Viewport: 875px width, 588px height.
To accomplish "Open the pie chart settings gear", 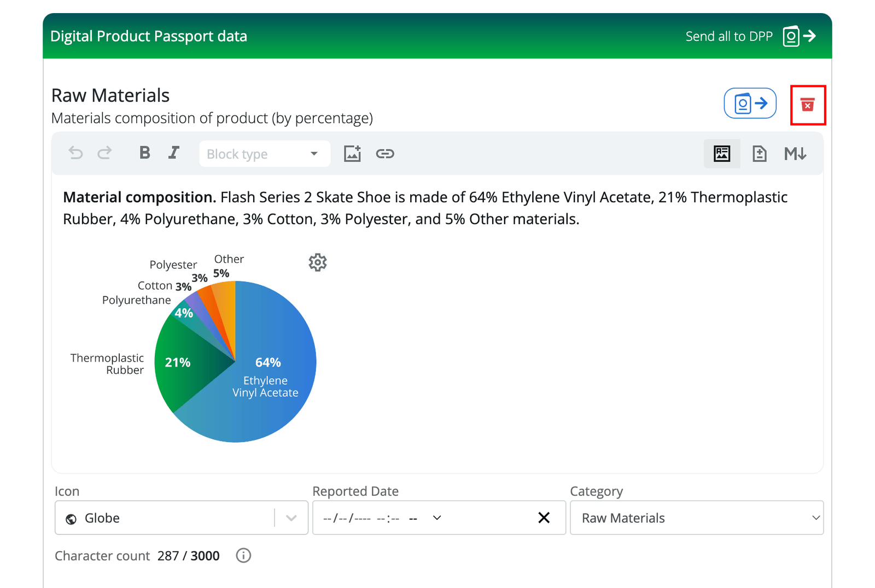I will click(x=318, y=262).
